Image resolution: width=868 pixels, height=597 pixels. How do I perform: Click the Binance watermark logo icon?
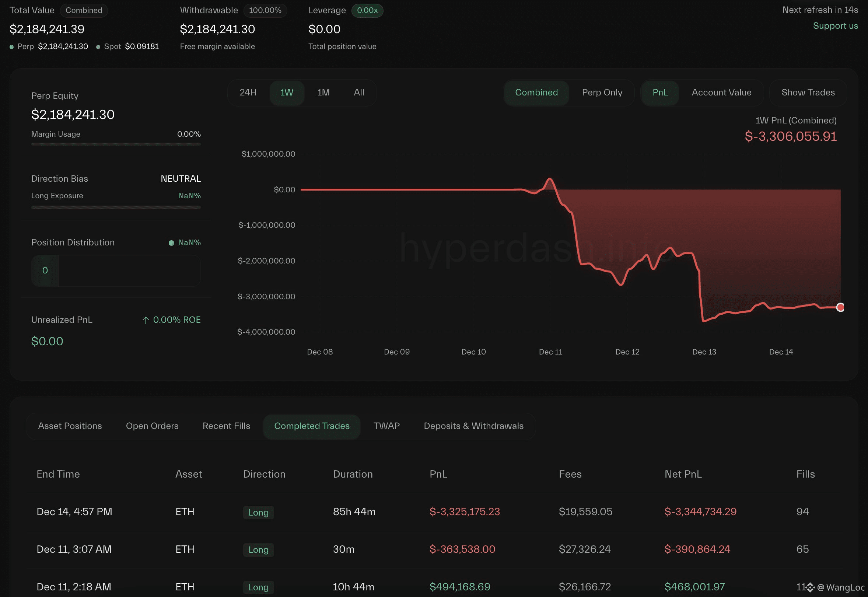(x=810, y=587)
